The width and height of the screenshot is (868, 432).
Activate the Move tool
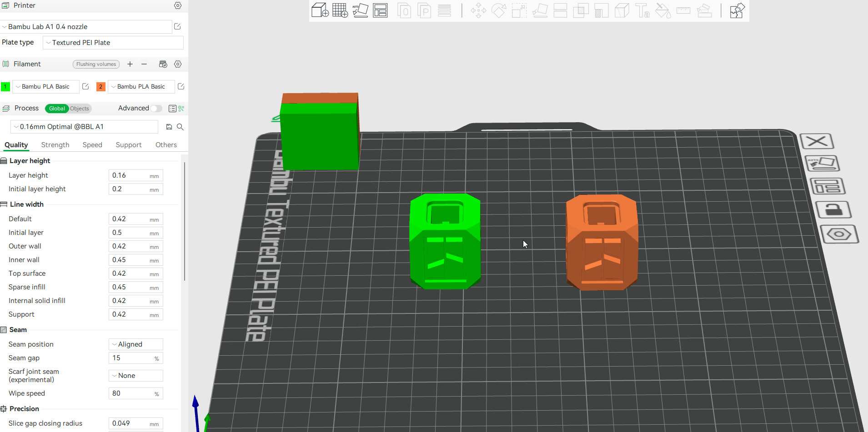point(478,10)
